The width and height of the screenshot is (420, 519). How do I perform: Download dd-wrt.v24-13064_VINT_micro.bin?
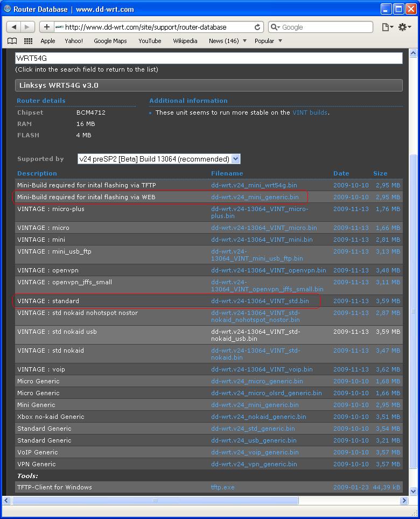(x=264, y=228)
